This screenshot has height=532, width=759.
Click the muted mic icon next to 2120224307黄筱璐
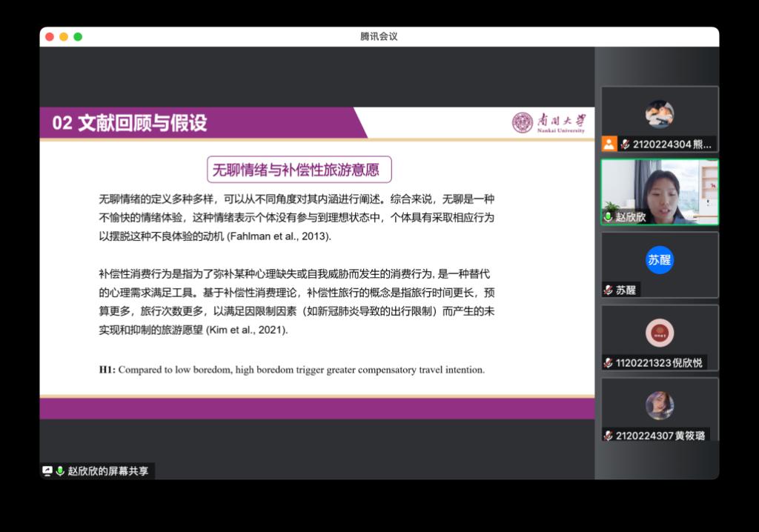click(609, 436)
